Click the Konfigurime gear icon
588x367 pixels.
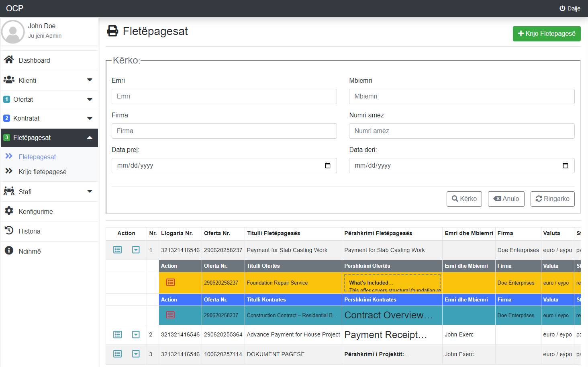coord(9,211)
